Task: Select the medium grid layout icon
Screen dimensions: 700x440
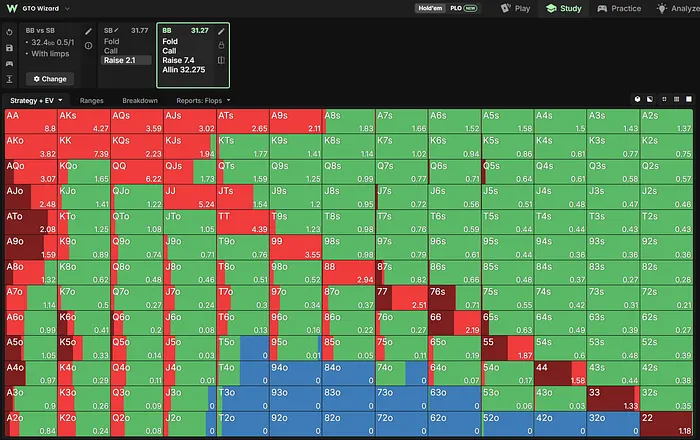Action: click(x=676, y=99)
